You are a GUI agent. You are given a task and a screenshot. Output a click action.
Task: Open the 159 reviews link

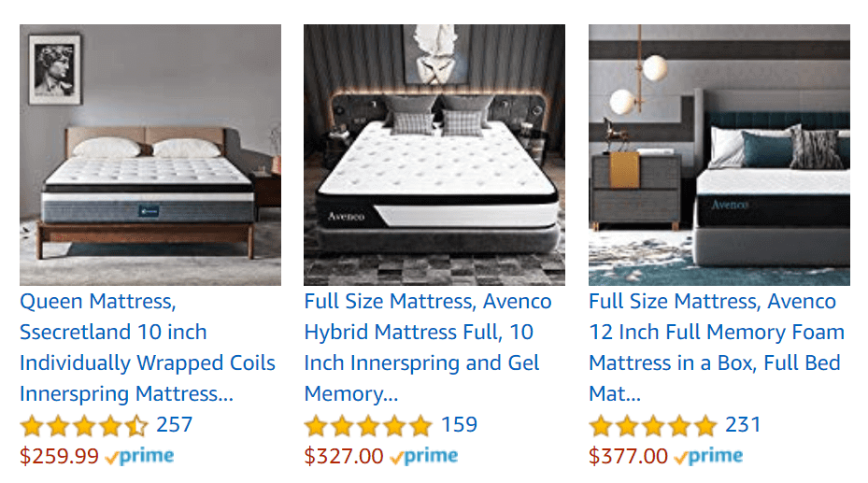[459, 425]
